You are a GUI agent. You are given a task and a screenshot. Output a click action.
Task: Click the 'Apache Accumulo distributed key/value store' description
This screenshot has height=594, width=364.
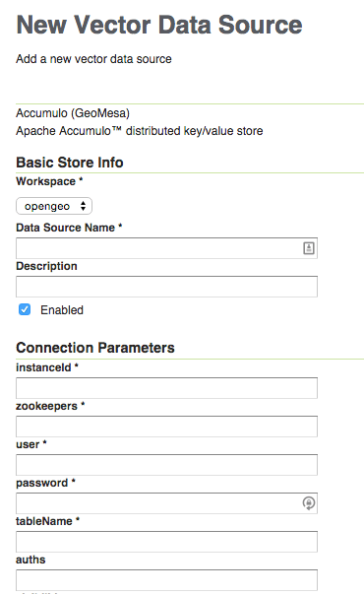point(140,131)
